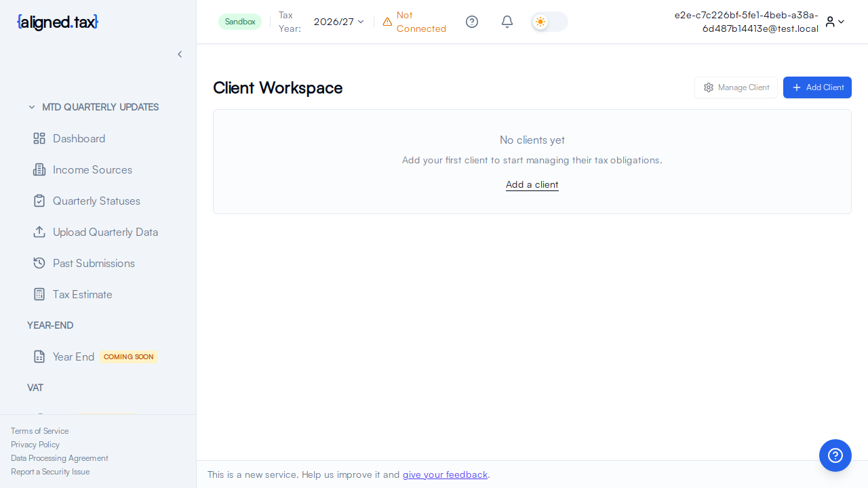
Task: Click the Not Connected warning icon
Action: tap(387, 22)
